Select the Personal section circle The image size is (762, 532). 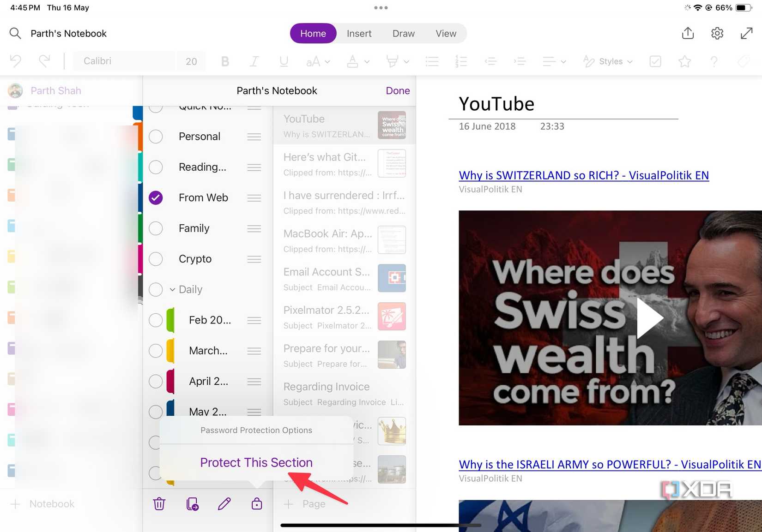coord(156,137)
